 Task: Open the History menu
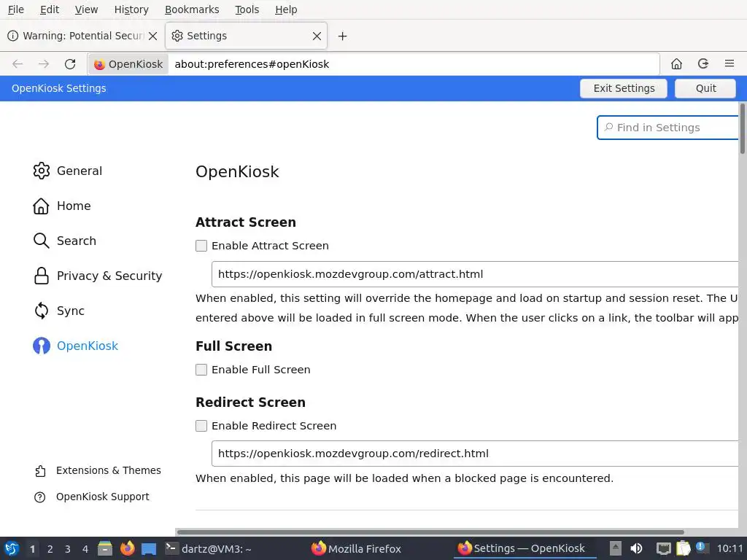click(x=131, y=9)
